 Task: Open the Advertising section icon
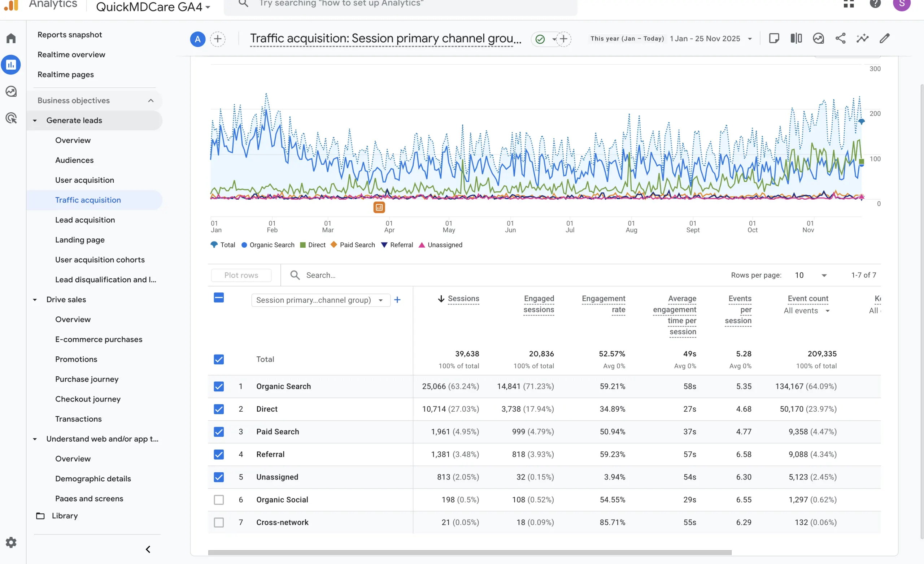pyautogui.click(x=11, y=118)
